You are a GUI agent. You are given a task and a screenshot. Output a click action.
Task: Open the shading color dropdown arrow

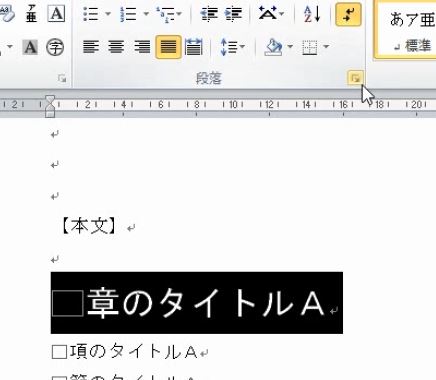[290, 47]
